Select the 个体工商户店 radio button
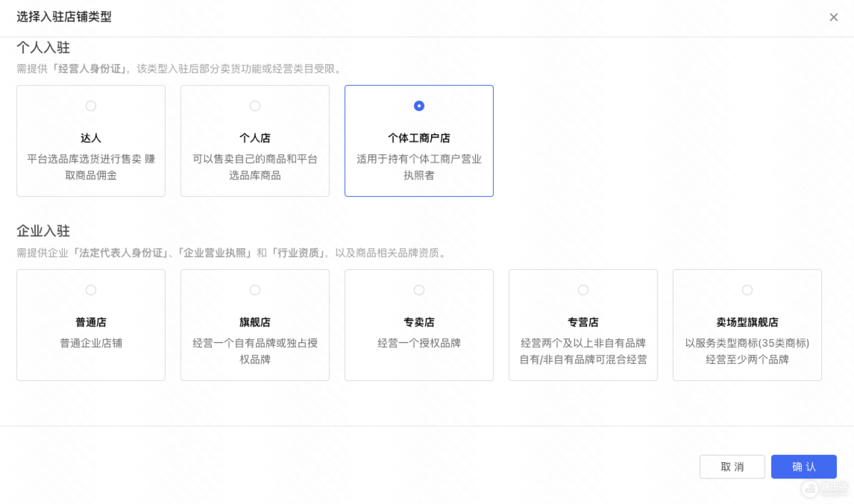 click(x=419, y=106)
